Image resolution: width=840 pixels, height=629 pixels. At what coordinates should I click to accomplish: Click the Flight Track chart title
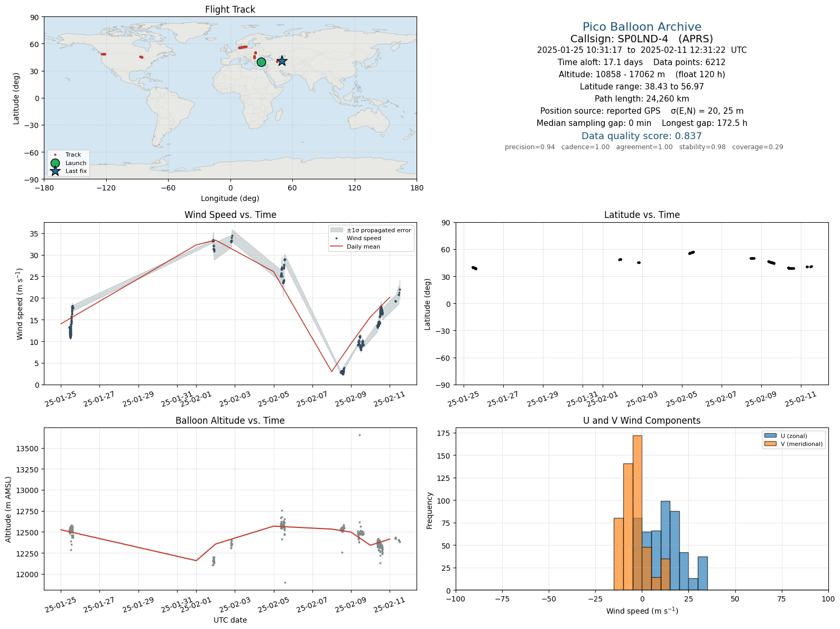point(230,10)
